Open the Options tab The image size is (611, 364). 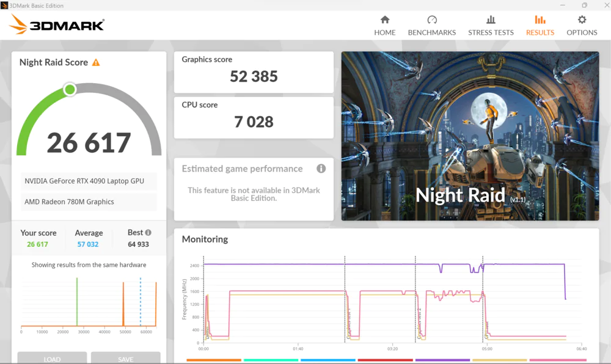(582, 26)
